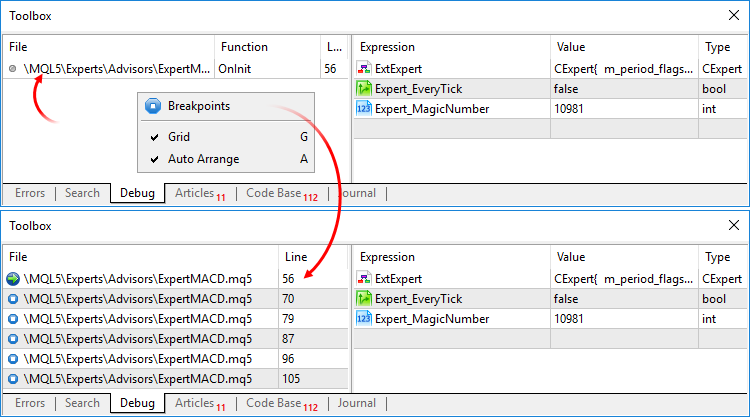Click the breakpoint icon for line 70
750x417 pixels.
click(x=13, y=299)
